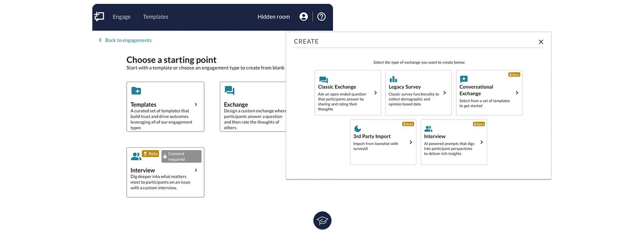Click 'Select the type of exchange' instruction text
Viewport: 644px width, 247px height.
(x=419, y=62)
